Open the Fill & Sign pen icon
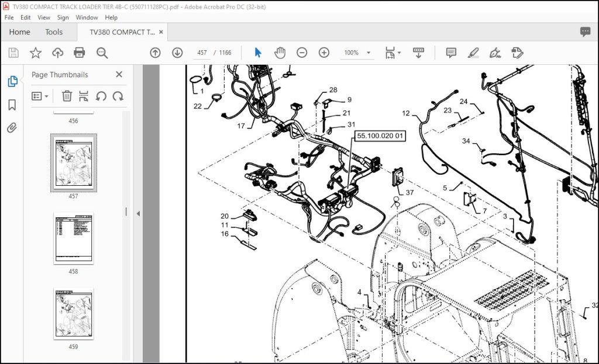 [x=495, y=53]
